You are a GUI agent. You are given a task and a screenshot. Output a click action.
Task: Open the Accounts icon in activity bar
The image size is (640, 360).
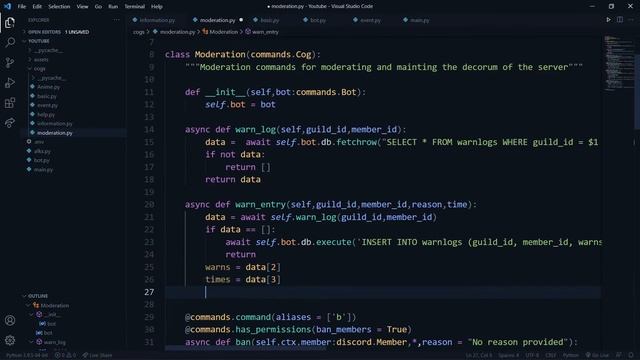pyautogui.click(x=10, y=320)
